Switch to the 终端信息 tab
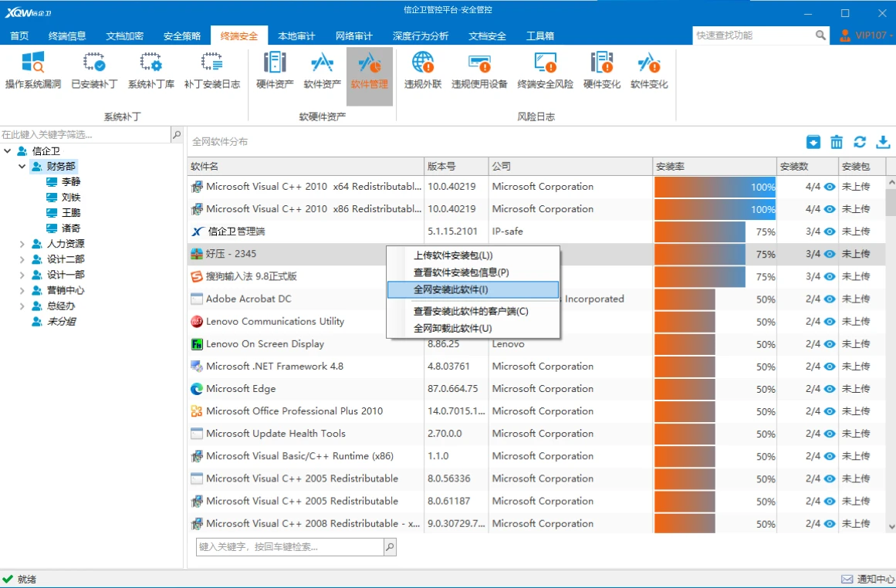 click(67, 36)
